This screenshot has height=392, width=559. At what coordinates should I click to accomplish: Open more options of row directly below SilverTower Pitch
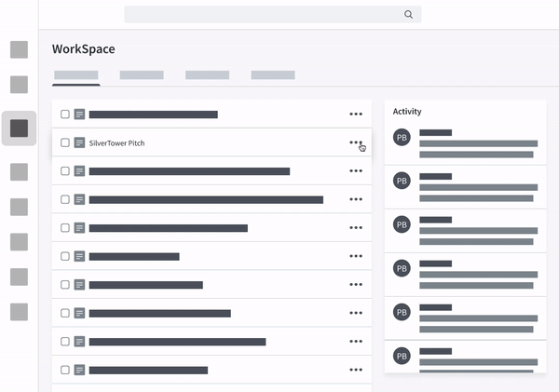coord(356,171)
